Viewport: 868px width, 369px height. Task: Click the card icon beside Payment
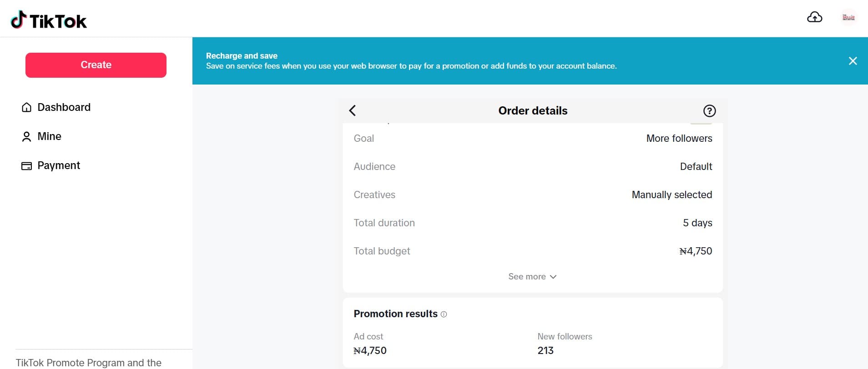26,166
